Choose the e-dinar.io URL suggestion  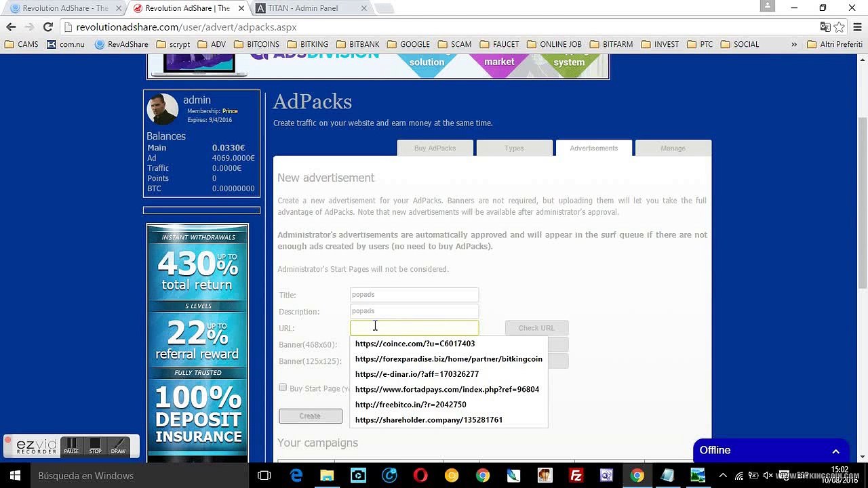(x=448, y=374)
